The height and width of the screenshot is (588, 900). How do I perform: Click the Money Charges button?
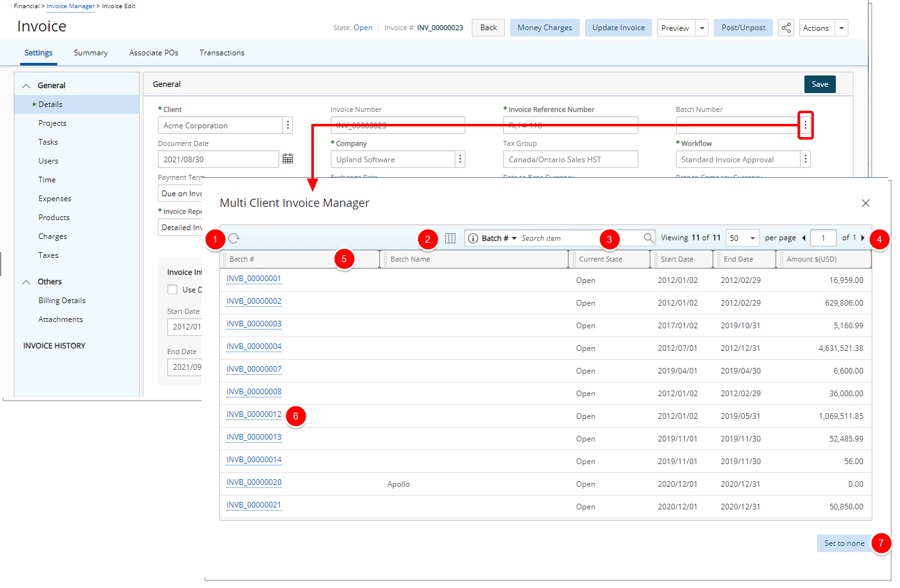(545, 28)
